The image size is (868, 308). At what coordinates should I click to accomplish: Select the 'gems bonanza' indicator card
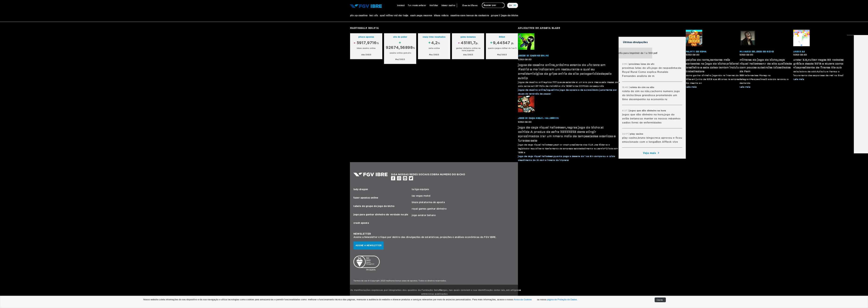click(468, 46)
